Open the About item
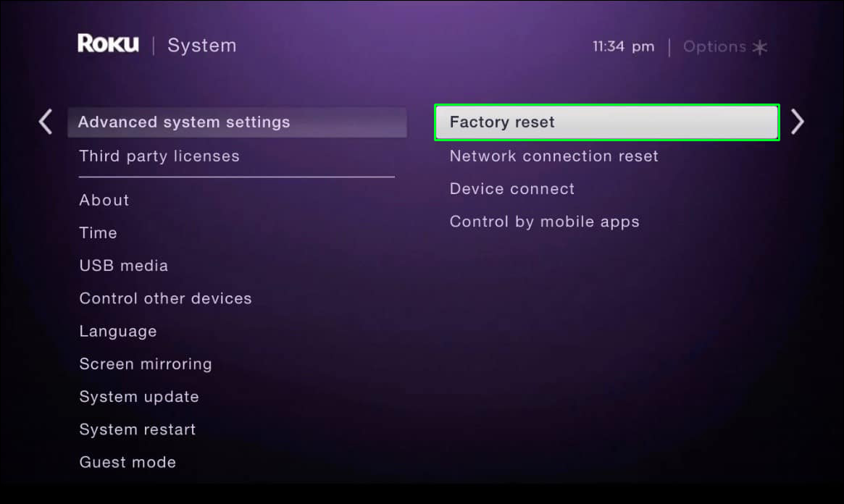This screenshot has height=504, width=844. [x=104, y=200]
